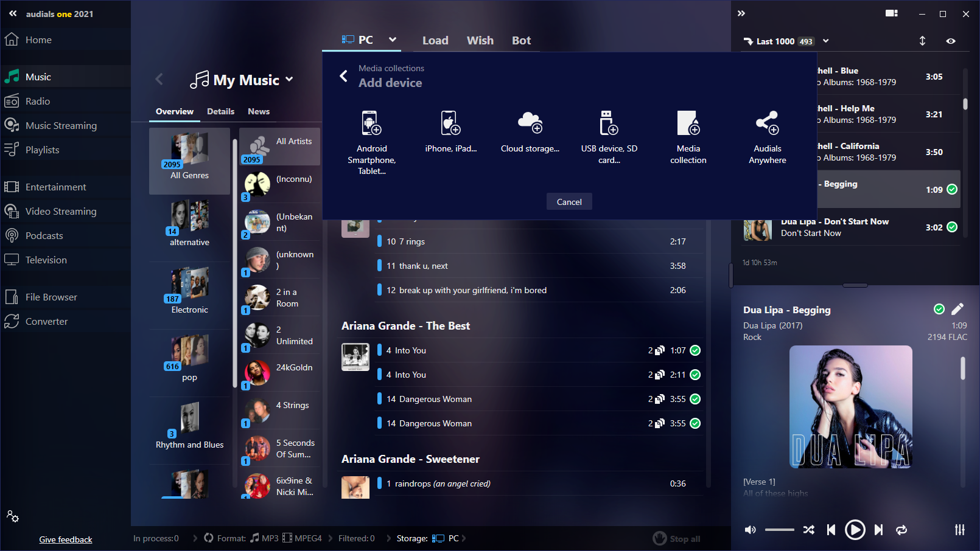The width and height of the screenshot is (980, 551).
Task: Click the Give feedback link
Action: tap(66, 539)
